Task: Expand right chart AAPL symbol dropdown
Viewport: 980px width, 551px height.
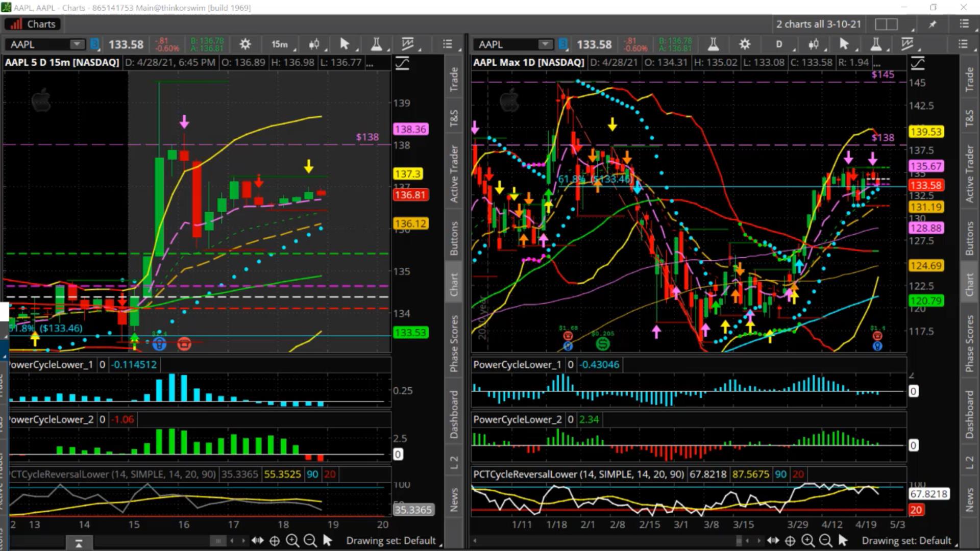Action: 545,44
